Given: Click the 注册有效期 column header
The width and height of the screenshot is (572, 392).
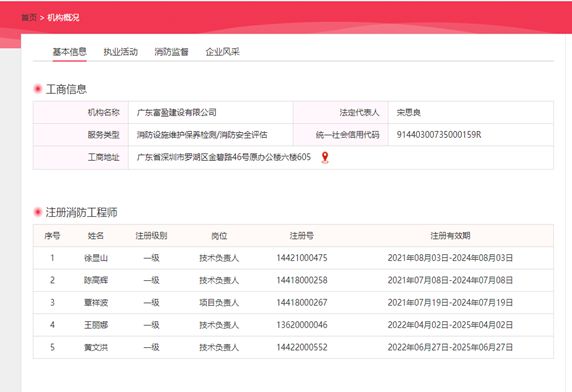Looking at the screenshot, I should click(450, 236).
